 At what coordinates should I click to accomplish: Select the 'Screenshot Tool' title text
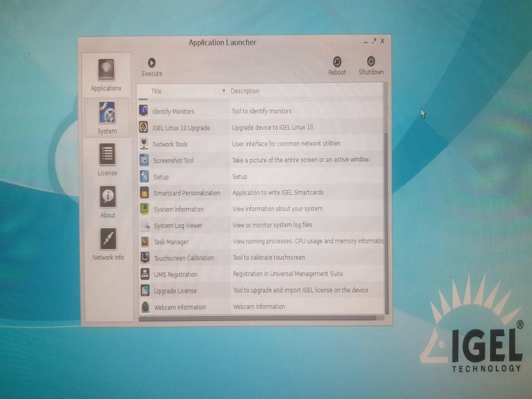coord(173,161)
